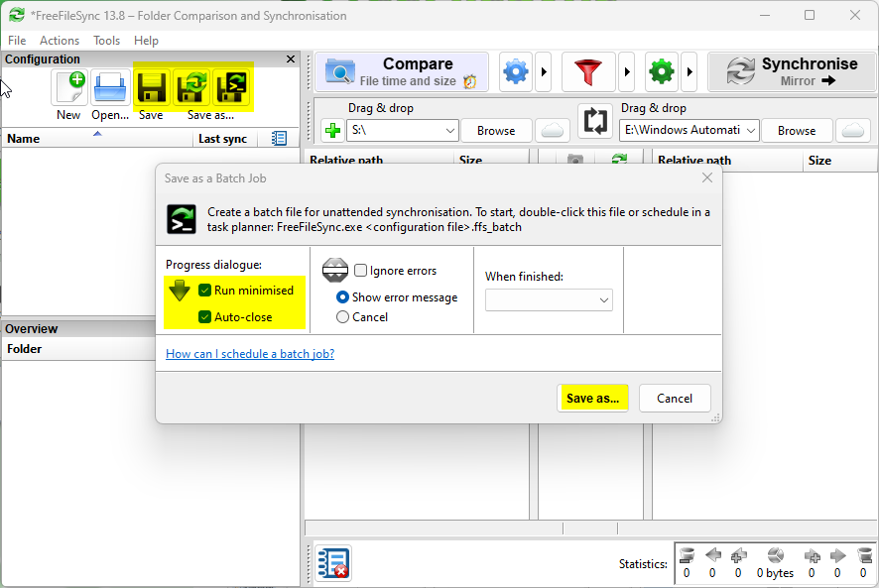The height and width of the screenshot is (588, 879).
Task: Open the red funnel filter settings
Action: pyautogui.click(x=588, y=71)
